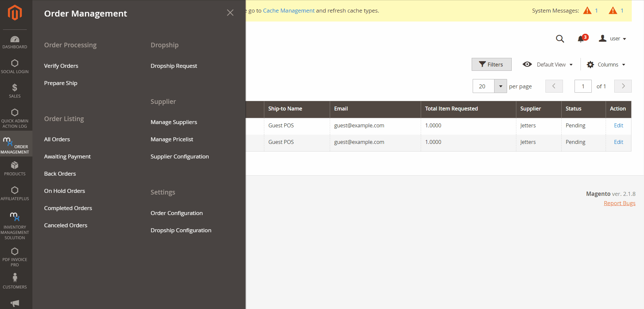Close the Order Management panel
Image resolution: width=644 pixels, height=309 pixels.
point(230,13)
